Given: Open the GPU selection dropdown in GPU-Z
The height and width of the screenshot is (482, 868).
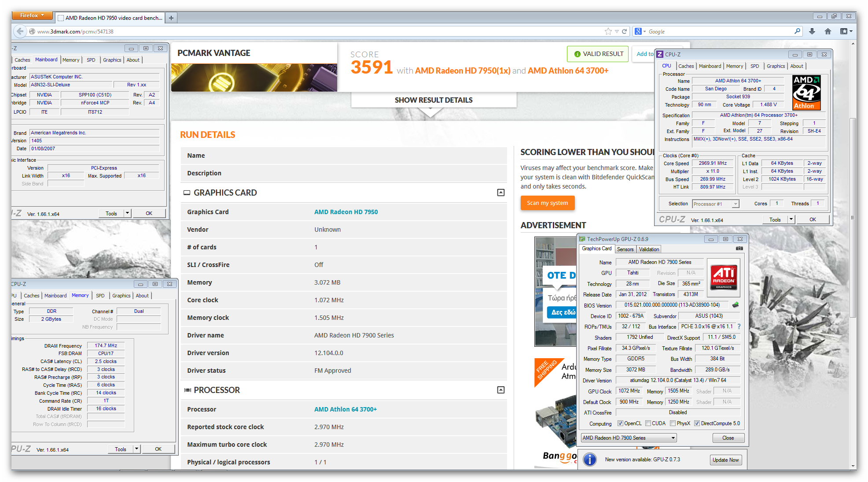Looking at the screenshot, I should (x=629, y=438).
